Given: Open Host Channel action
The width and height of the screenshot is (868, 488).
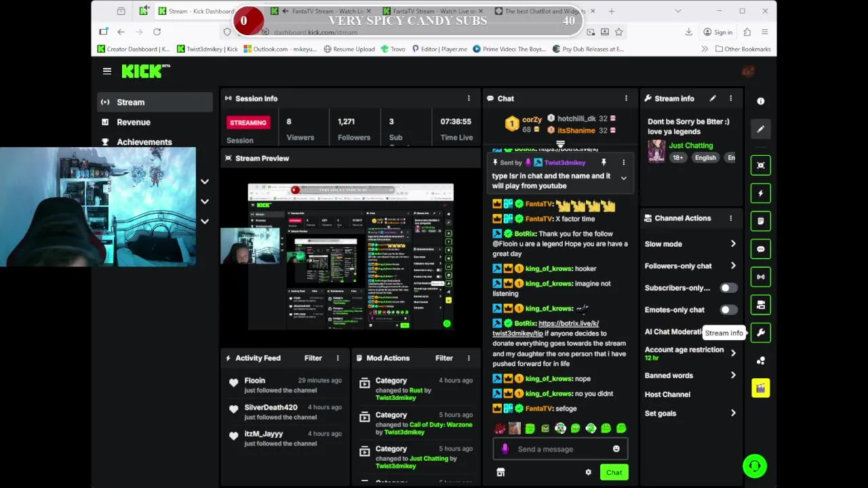Looking at the screenshot, I should 667,394.
